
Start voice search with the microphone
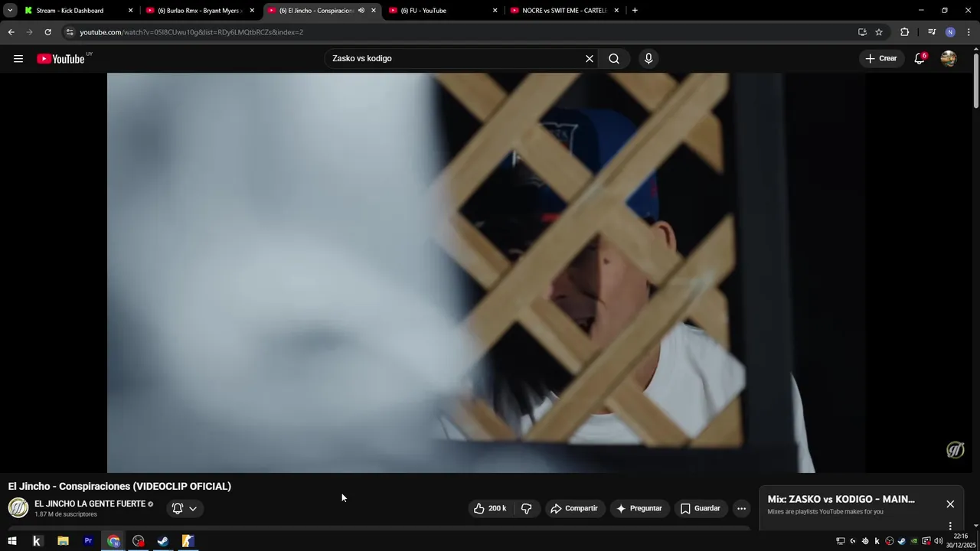(648, 59)
